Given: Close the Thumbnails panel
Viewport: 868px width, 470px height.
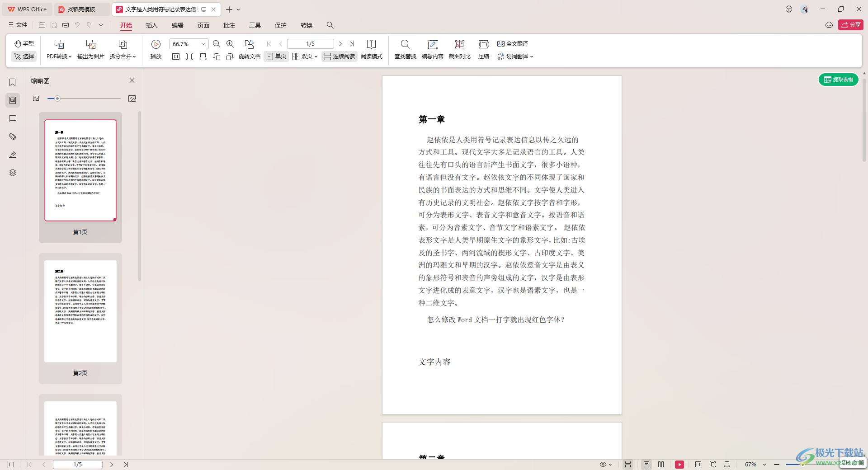Looking at the screenshot, I should [132, 80].
